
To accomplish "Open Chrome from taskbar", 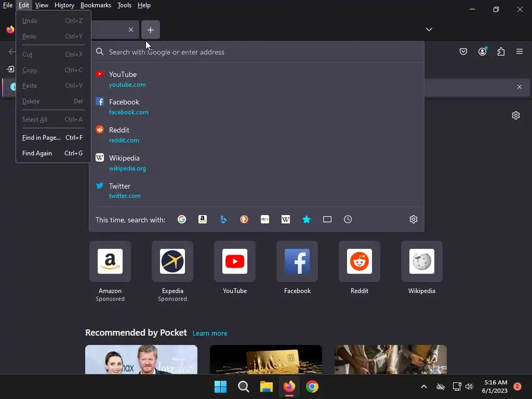I will pos(312,387).
